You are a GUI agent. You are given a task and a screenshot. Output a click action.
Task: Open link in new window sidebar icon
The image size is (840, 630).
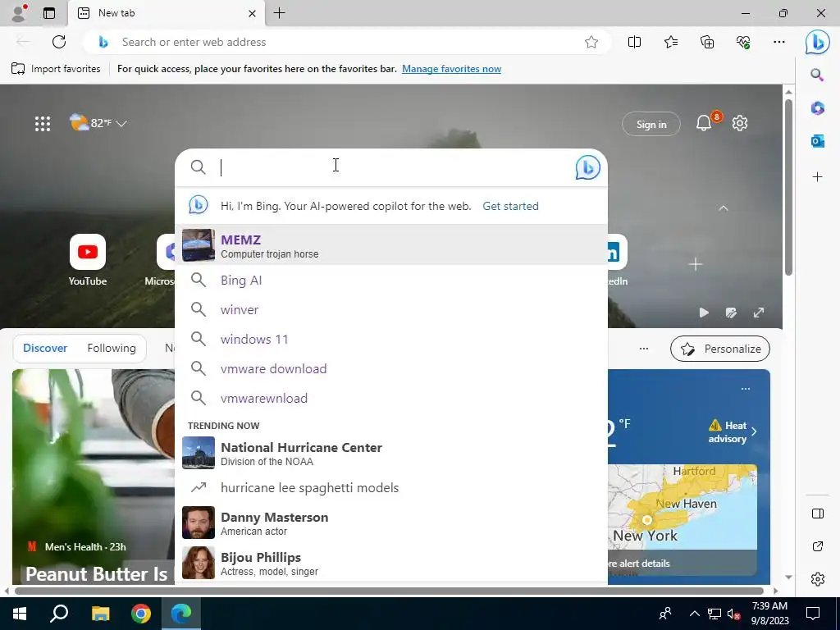pyautogui.click(x=818, y=546)
